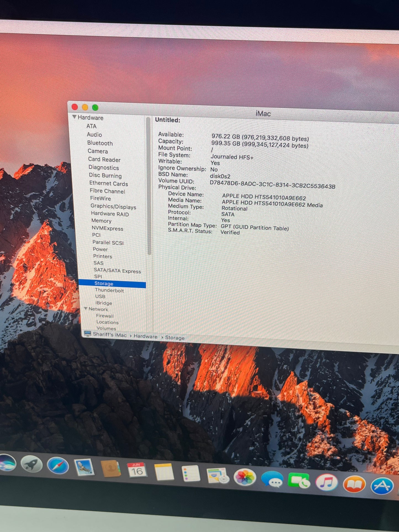Open Calendar icon showing 16
The width and height of the screenshot is (399, 532).
(x=137, y=471)
